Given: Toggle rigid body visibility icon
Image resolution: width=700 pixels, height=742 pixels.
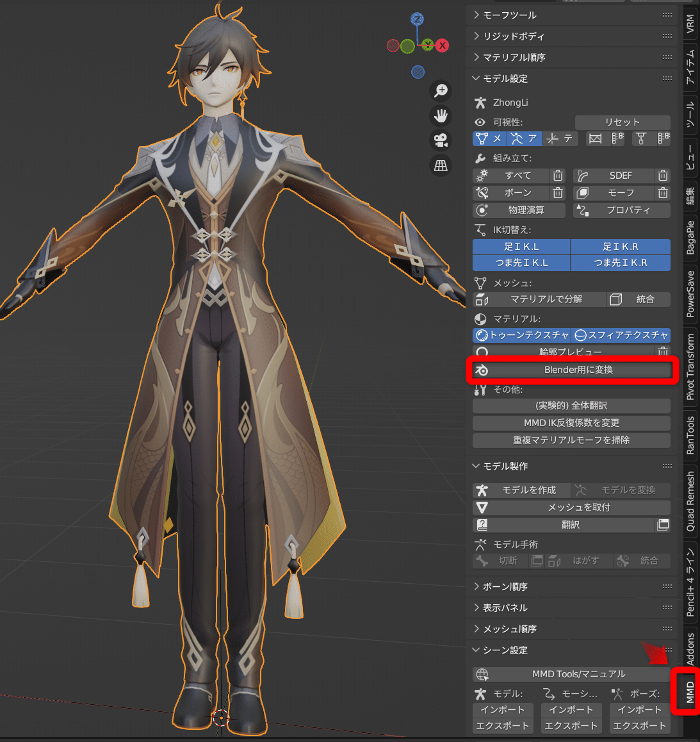Looking at the screenshot, I should [x=595, y=138].
